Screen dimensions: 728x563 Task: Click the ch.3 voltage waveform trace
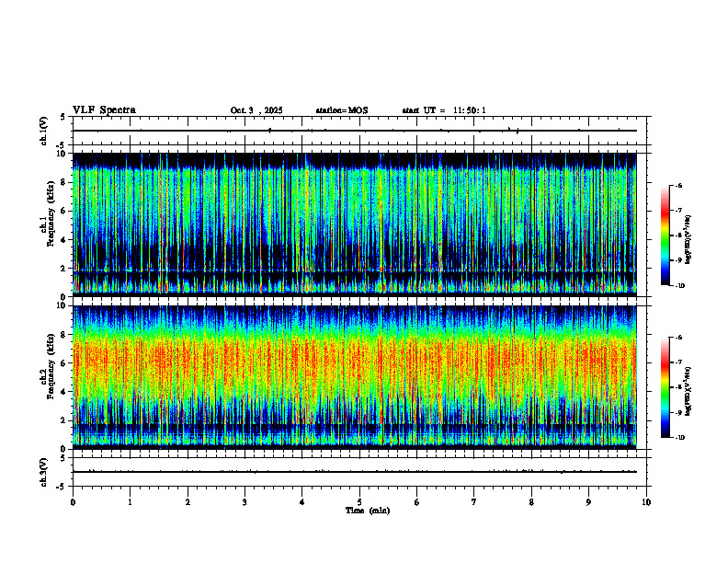pyautogui.click(x=355, y=472)
